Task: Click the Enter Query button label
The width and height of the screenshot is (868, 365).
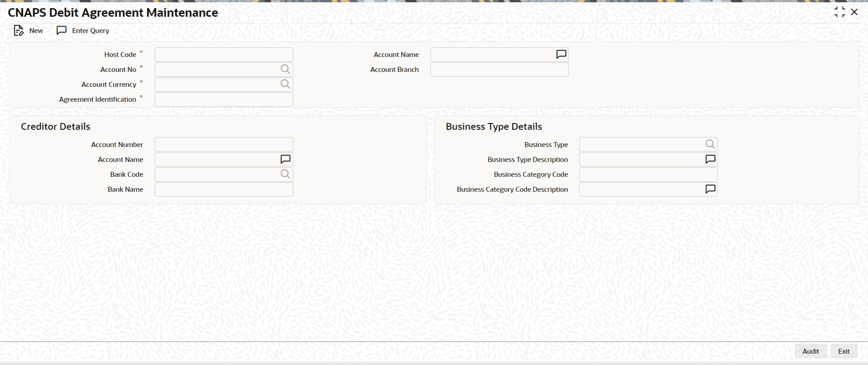Action: (91, 31)
